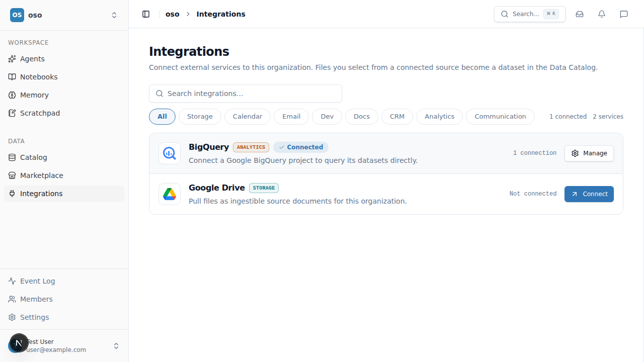The image size is (644, 362).
Task: Select Integrations in the sidebar
Action: point(64,194)
